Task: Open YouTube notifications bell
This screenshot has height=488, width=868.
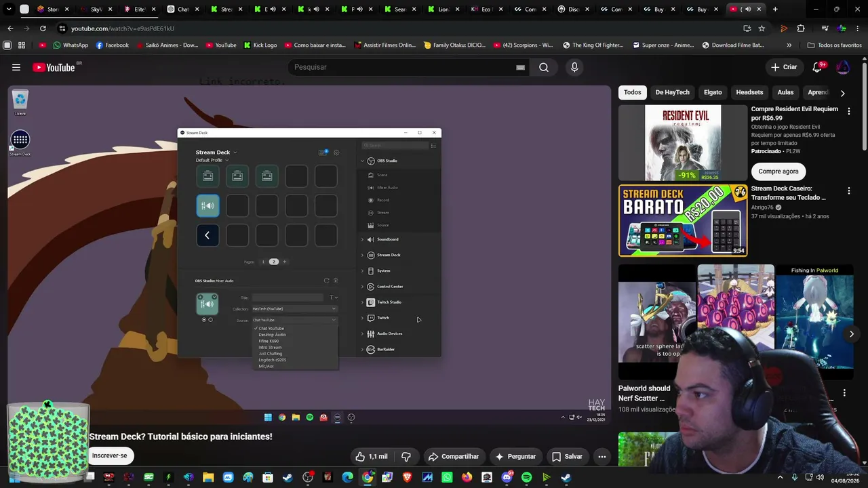Action: pyautogui.click(x=818, y=67)
